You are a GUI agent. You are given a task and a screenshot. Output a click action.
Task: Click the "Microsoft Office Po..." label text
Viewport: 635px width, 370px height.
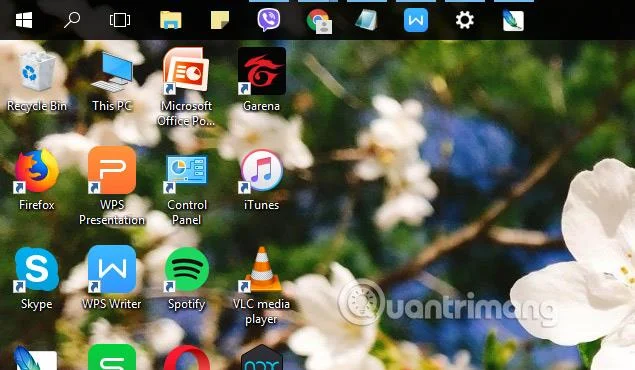tap(186, 114)
